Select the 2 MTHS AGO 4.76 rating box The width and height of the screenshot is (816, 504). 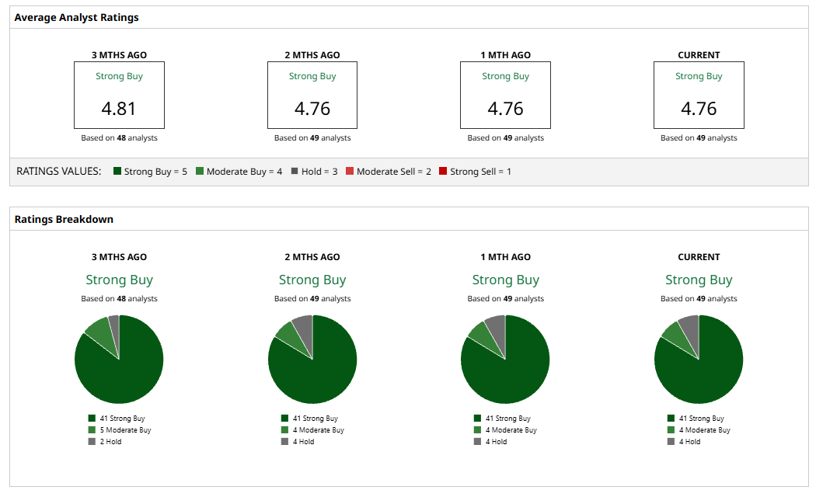tap(312, 96)
